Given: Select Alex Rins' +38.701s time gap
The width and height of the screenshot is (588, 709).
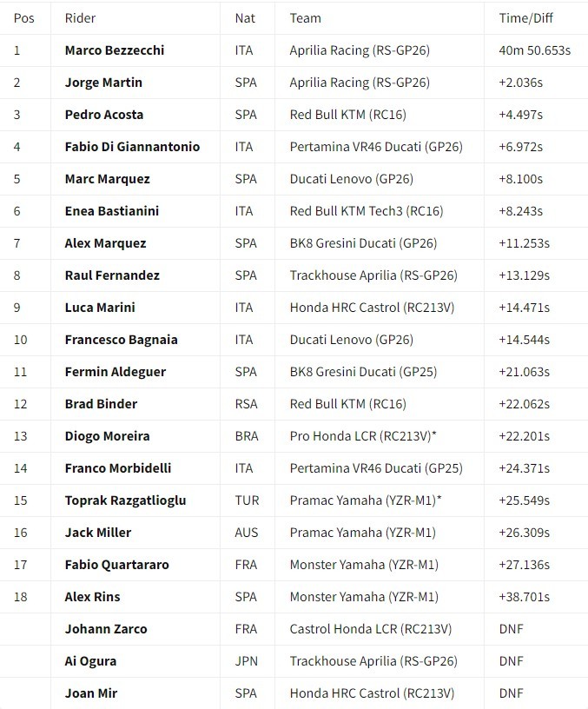Looking at the screenshot, I should (524, 597).
